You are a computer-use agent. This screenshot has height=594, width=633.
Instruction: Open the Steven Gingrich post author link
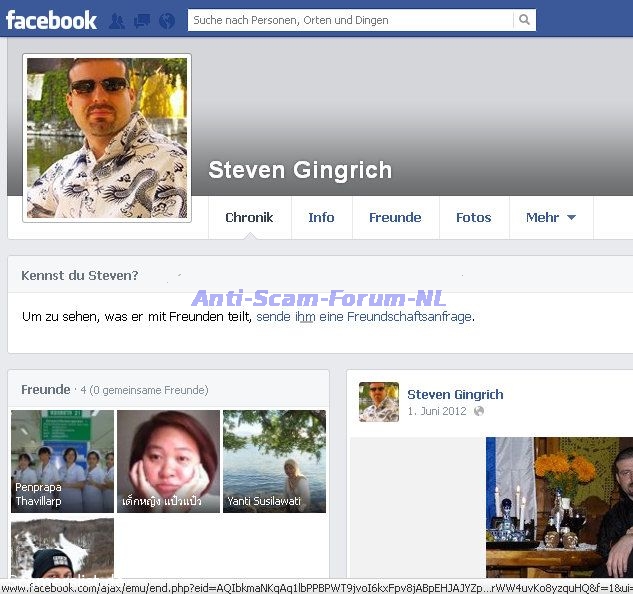[x=455, y=394]
